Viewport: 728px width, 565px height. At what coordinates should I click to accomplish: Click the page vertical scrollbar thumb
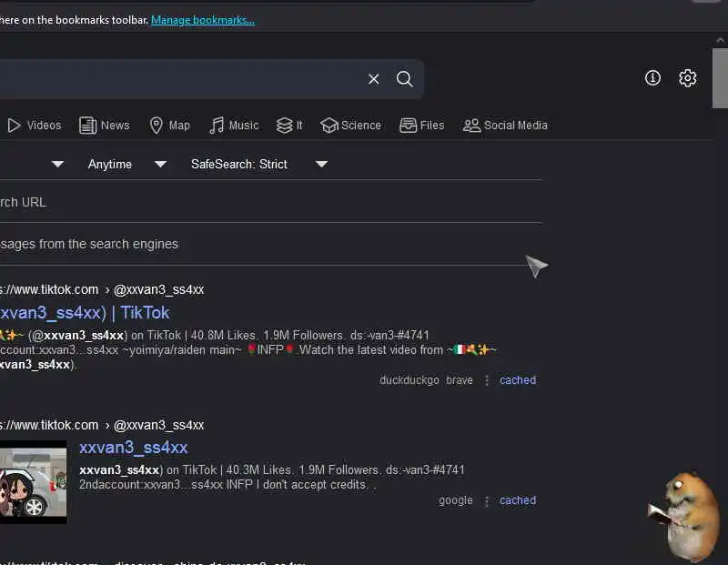click(x=720, y=78)
